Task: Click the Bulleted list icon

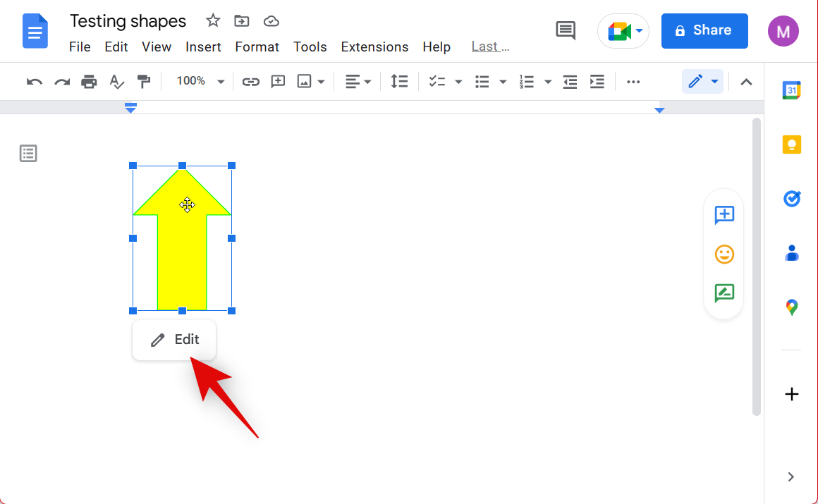Action: pyautogui.click(x=482, y=82)
